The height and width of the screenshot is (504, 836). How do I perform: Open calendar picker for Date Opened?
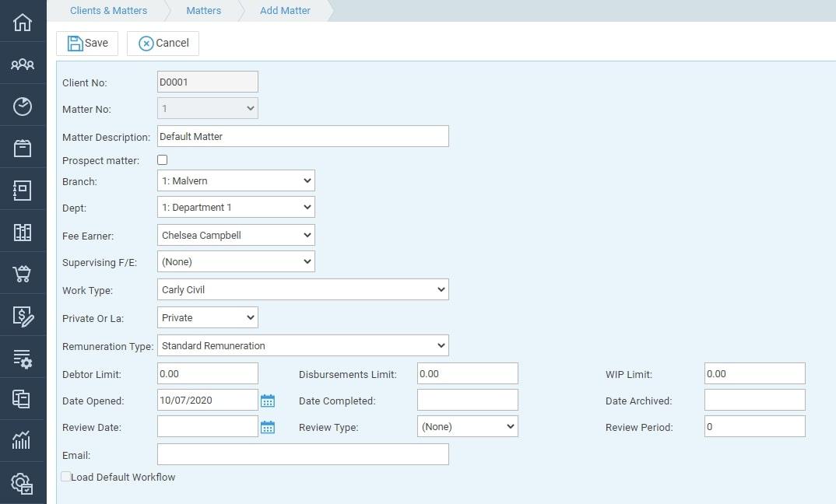[268, 401]
